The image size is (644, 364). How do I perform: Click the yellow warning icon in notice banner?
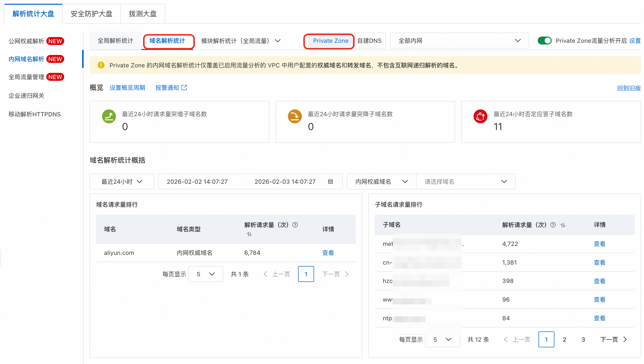pos(101,65)
